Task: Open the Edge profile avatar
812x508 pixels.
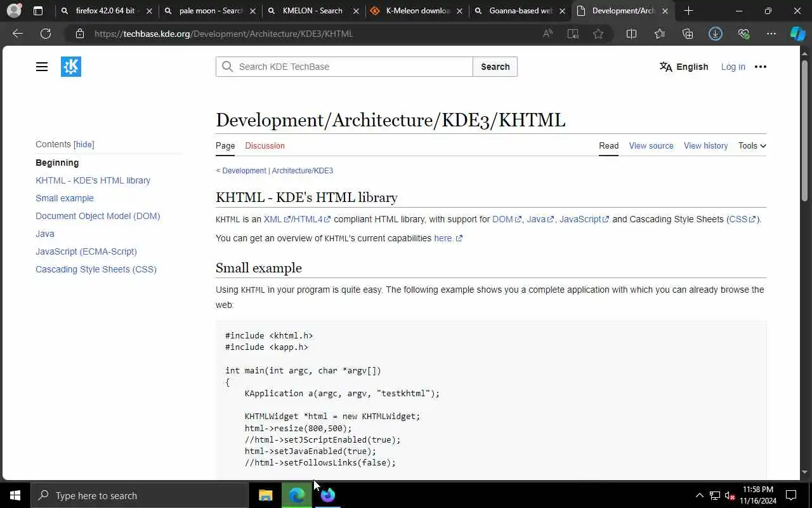Action: [x=14, y=11]
